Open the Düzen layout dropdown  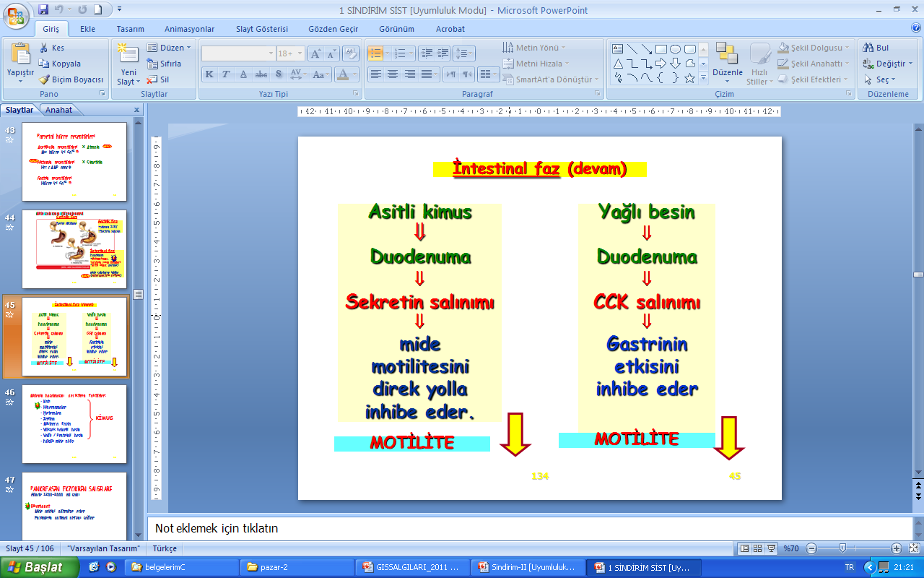click(169, 48)
